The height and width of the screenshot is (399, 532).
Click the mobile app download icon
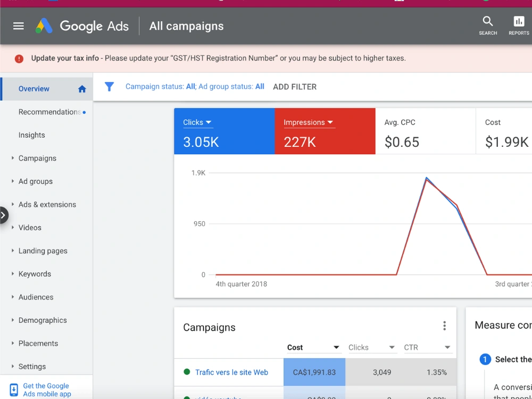(x=14, y=390)
